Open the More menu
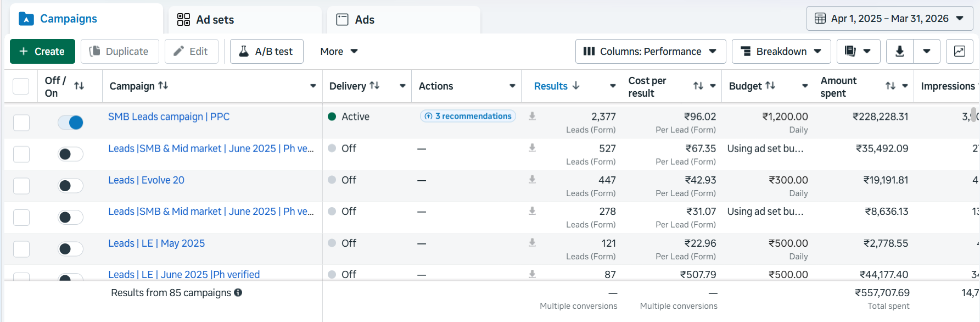 (339, 51)
